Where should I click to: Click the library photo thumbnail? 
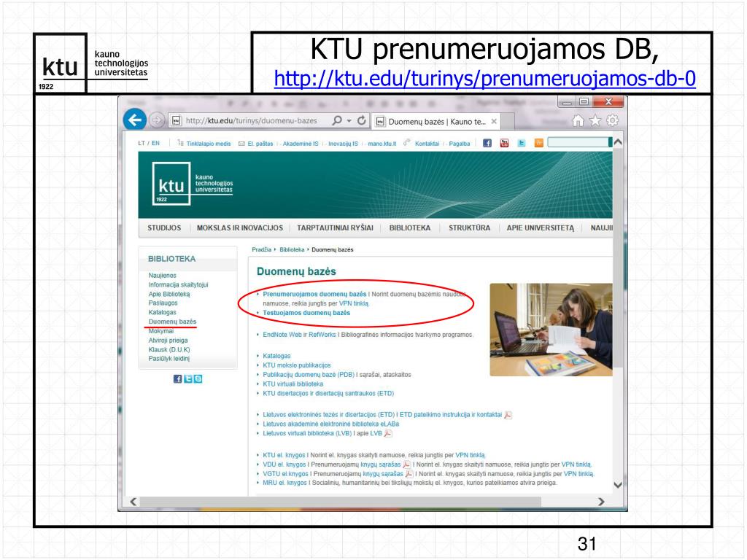551,330
